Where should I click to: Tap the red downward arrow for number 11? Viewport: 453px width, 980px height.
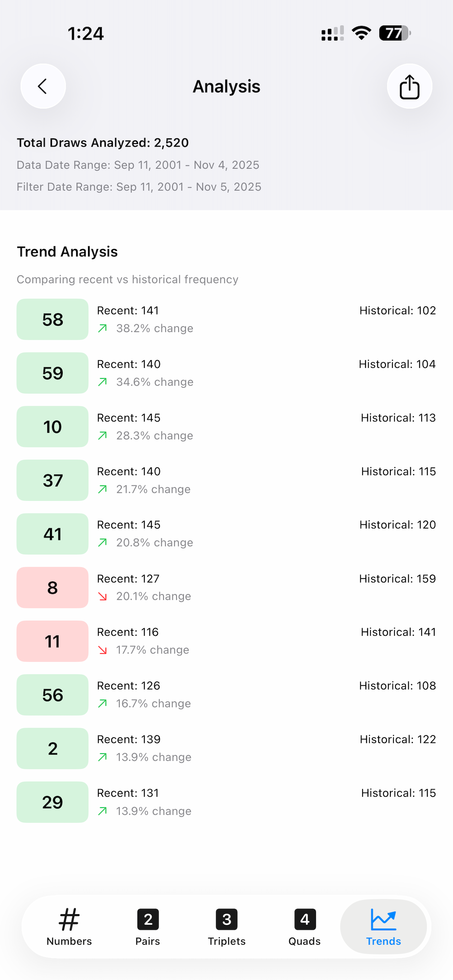[102, 650]
